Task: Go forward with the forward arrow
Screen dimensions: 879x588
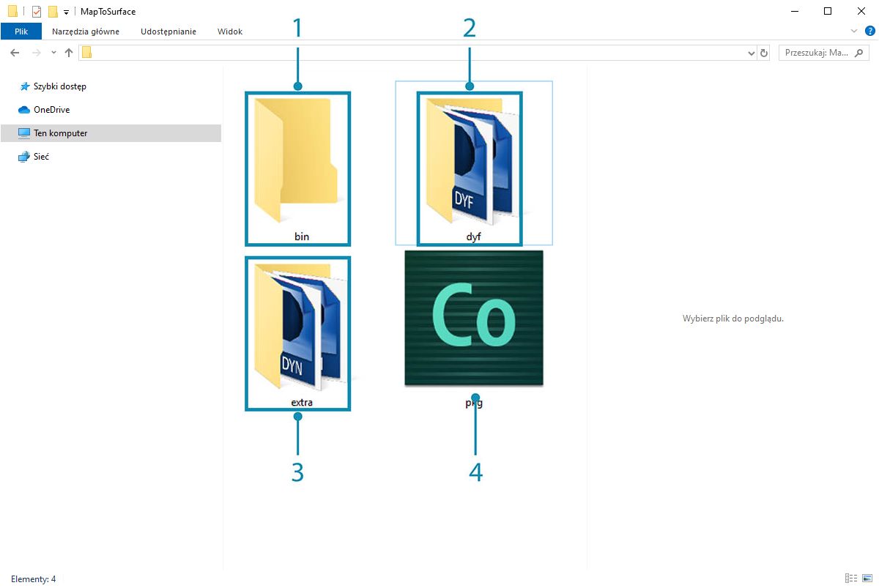Action: click(36, 53)
